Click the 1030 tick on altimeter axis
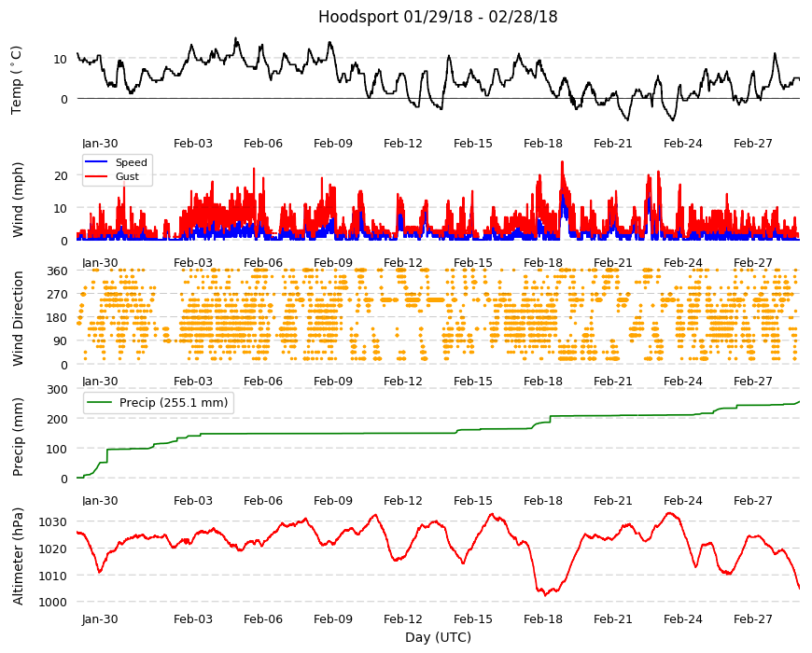Viewport: 812px width, 653px height. (53, 521)
